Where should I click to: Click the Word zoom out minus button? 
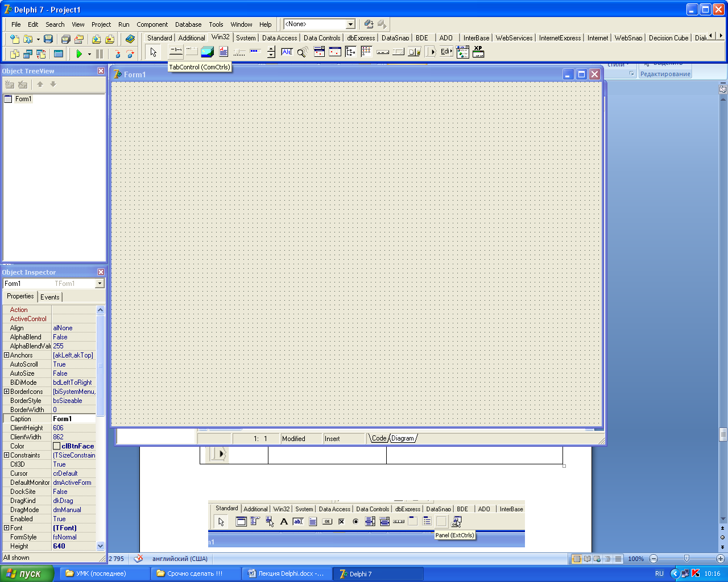(653, 559)
